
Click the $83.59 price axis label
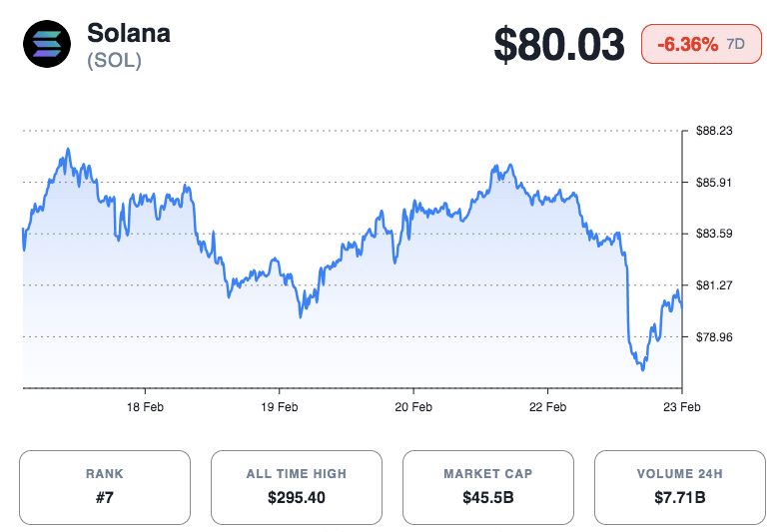(714, 234)
